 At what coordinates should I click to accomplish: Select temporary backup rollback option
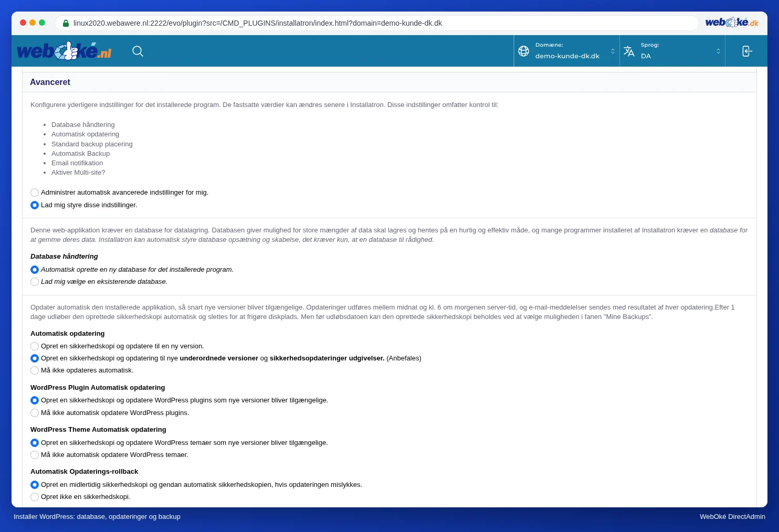(x=35, y=485)
